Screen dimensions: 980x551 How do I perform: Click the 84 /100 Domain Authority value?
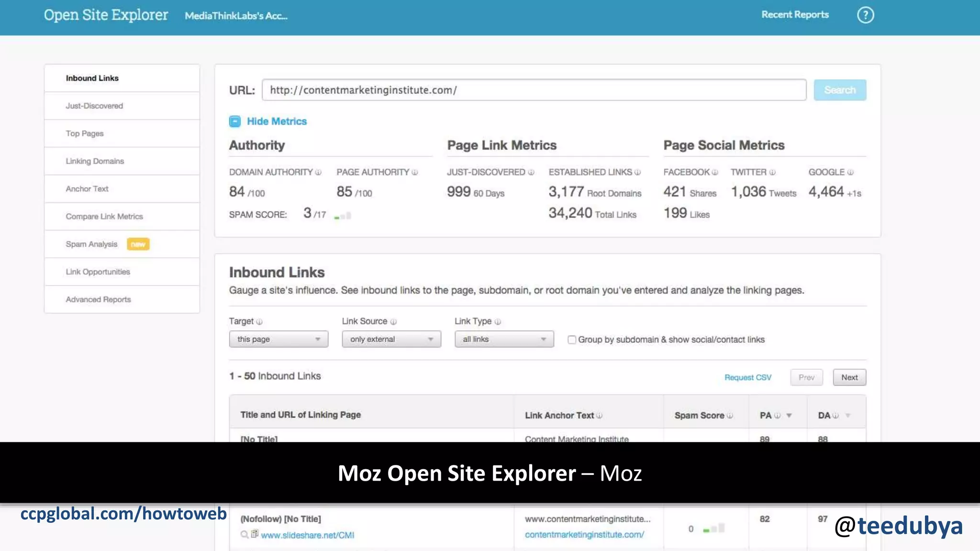click(247, 192)
